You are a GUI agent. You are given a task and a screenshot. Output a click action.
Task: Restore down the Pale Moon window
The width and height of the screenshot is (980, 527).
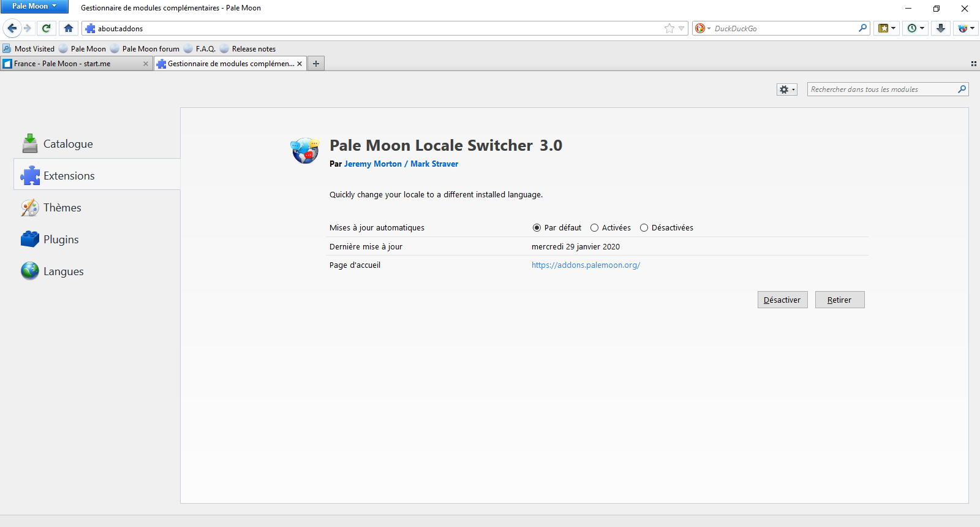tap(937, 8)
